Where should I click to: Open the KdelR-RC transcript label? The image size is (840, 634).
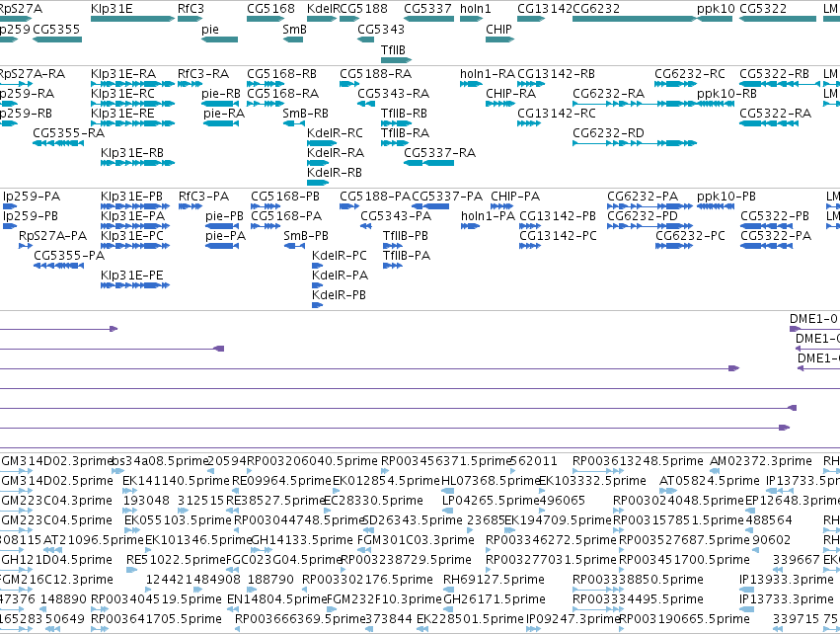point(335,133)
